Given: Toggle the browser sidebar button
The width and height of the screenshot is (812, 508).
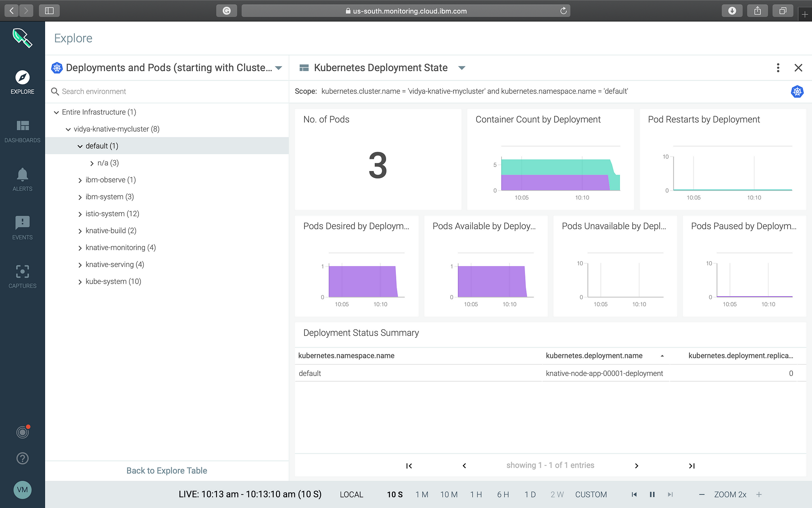Looking at the screenshot, I should (49, 11).
